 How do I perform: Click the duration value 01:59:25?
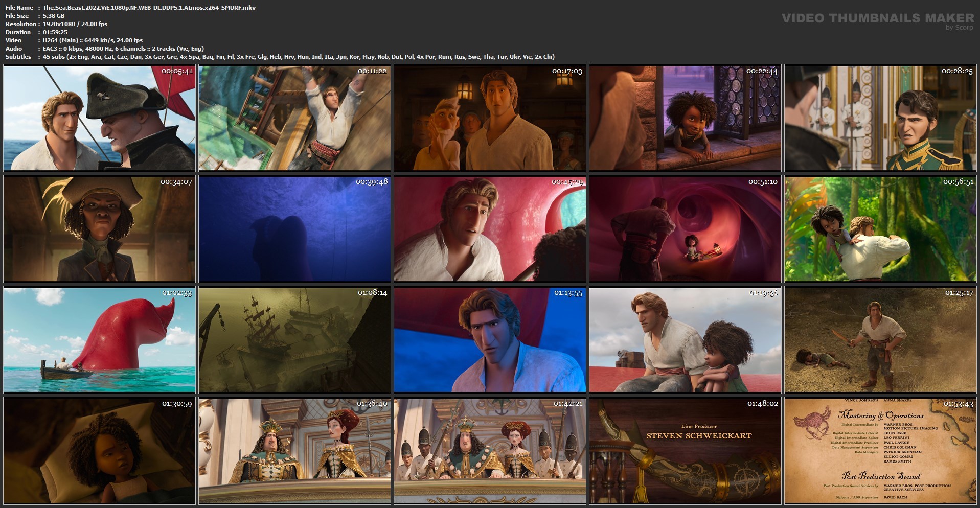click(x=55, y=32)
